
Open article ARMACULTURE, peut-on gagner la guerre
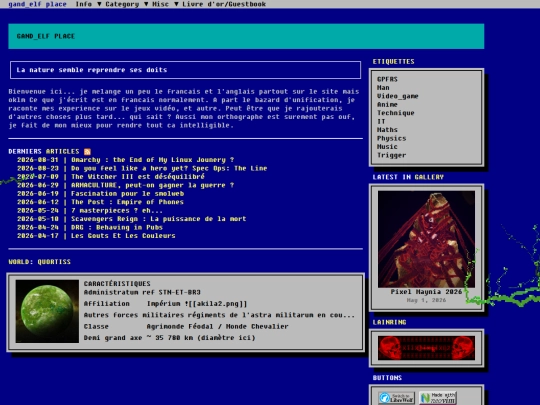pos(152,185)
